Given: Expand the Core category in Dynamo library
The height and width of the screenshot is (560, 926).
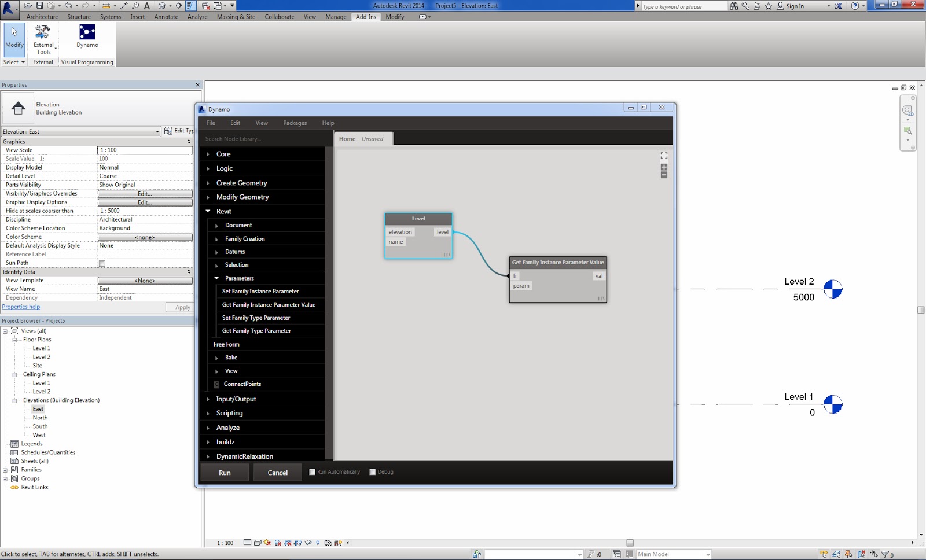Looking at the screenshot, I should [x=208, y=154].
